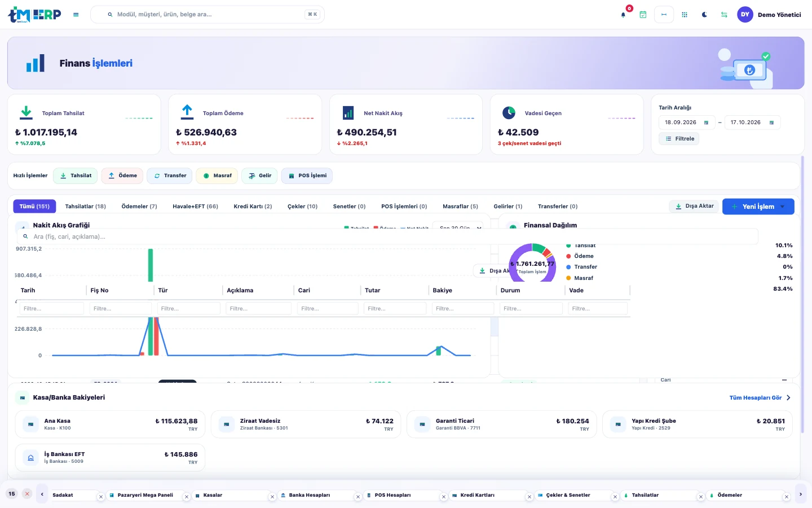Start an Ödeme quick action
Viewport: 812px width, 508px height.
[122, 176]
